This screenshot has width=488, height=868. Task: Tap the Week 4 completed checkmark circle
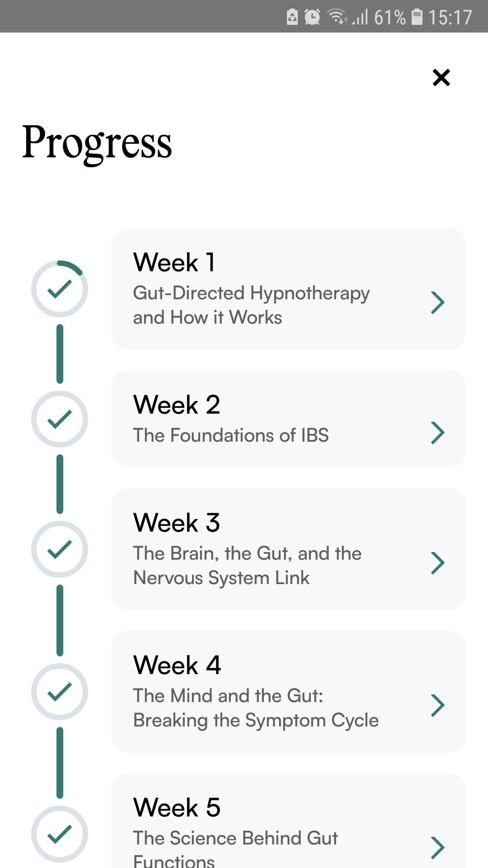pyautogui.click(x=60, y=692)
